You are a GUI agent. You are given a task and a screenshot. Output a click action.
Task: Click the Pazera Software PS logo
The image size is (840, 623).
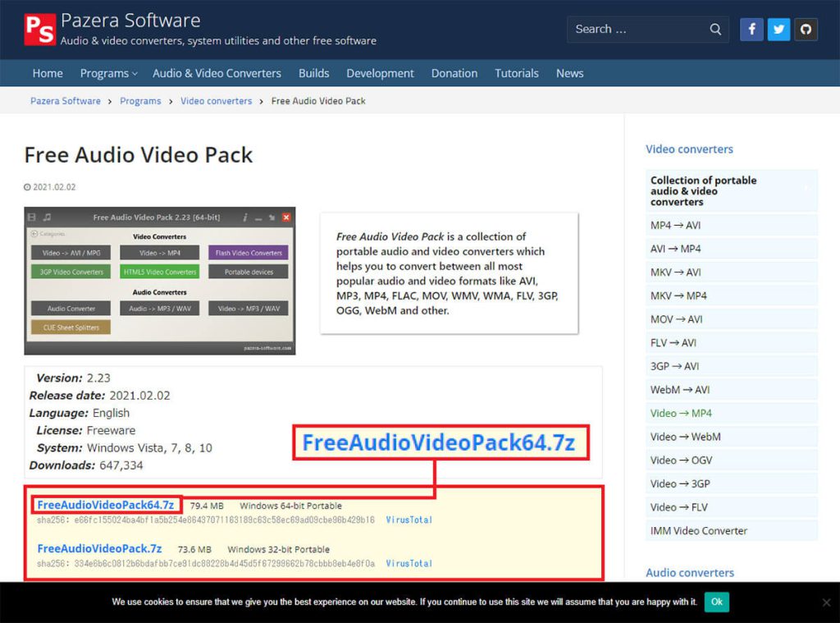(39, 30)
